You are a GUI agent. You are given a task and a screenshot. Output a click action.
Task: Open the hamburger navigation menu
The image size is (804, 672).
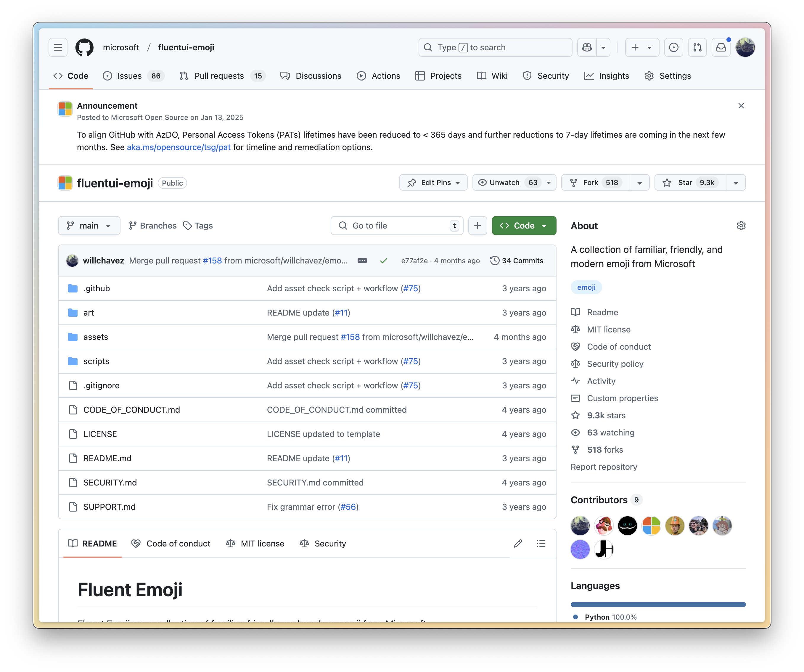click(x=58, y=47)
